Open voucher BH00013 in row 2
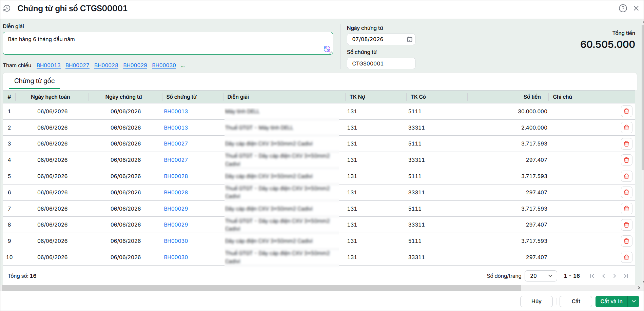644x311 pixels. (176, 128)
